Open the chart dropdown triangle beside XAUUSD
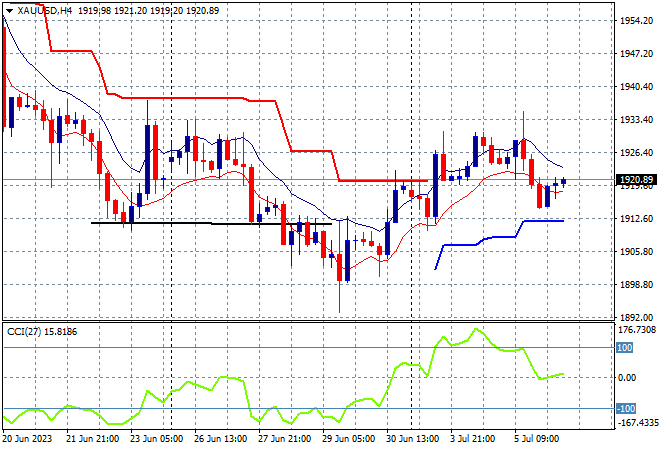 (9, 11)
